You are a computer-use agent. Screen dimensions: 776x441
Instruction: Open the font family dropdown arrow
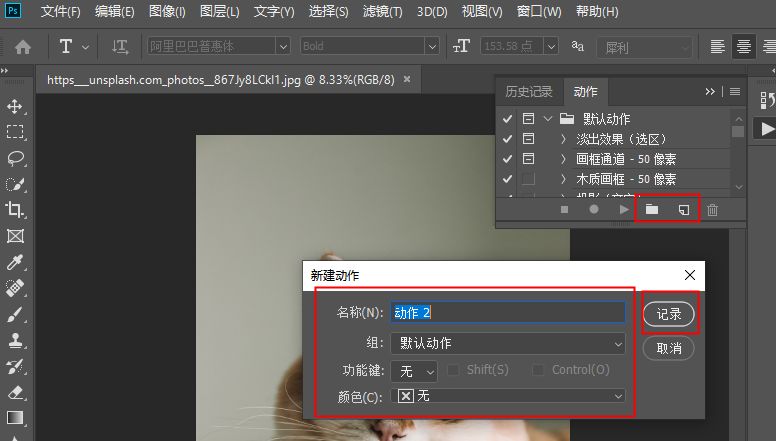pyautogui.click(x=283, y=47)
